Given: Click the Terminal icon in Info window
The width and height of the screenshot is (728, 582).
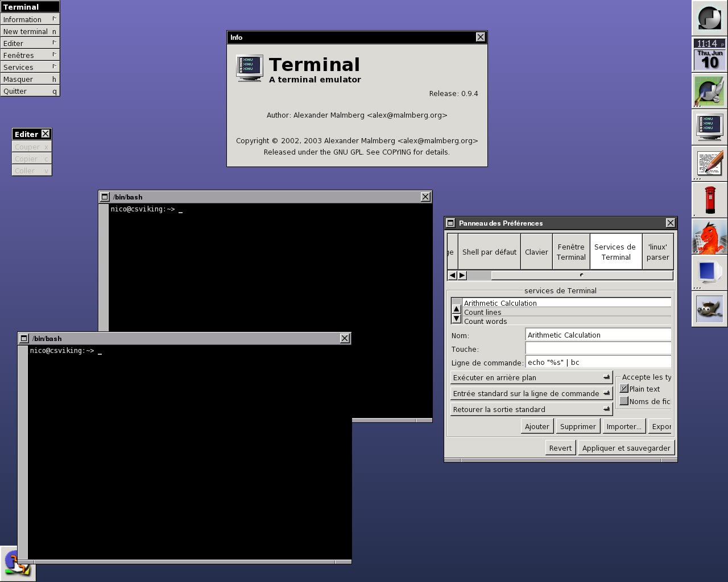Looking at the screenshot, I should (x=250, y=68).
